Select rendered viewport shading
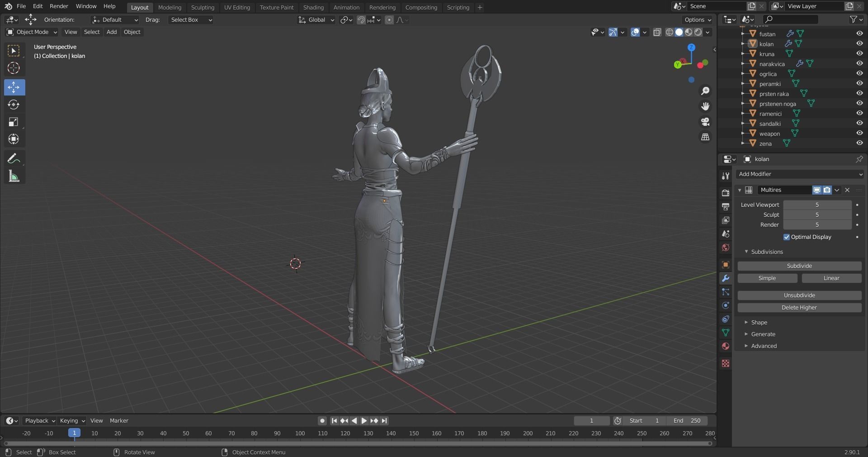This screenshot has width=868, height=457. (x=698, y=32)
